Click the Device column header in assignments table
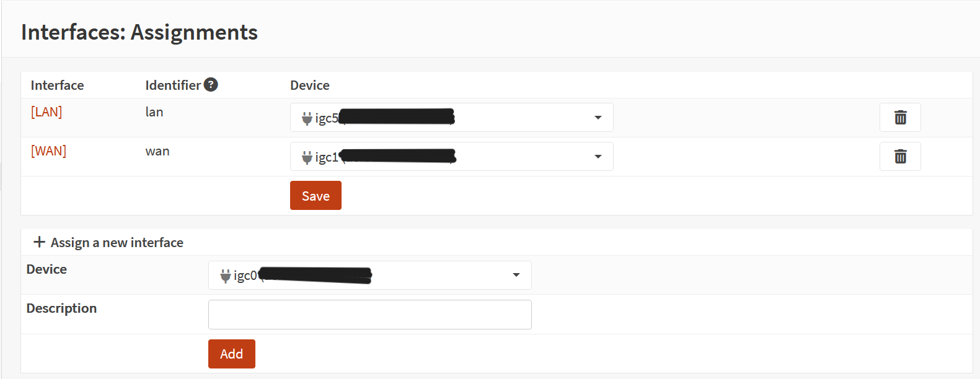The height and width of the screenshot is (379, 980). tap(310, 85)
